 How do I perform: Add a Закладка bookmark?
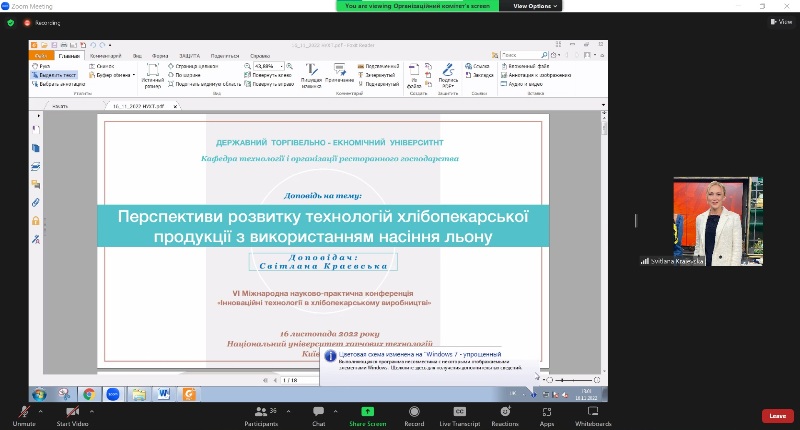(479, 75)
